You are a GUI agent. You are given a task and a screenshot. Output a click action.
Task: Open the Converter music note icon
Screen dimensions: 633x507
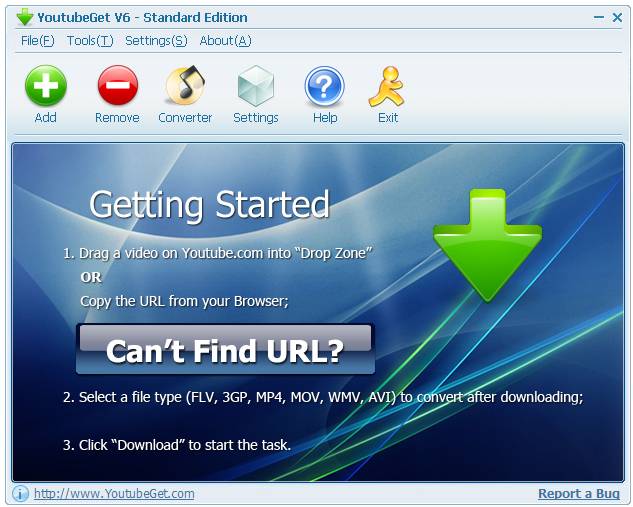coord(185,85)
